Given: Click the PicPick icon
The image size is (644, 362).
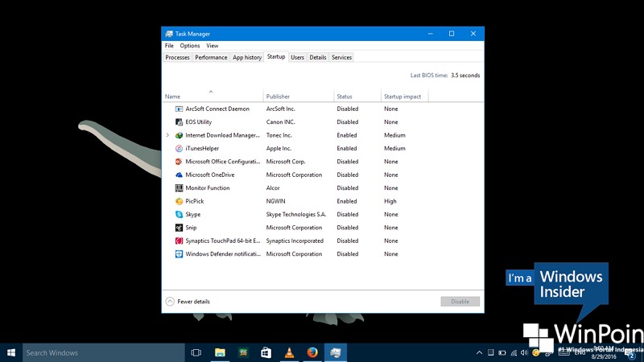Looking at the screenshot, I should [x=179, y=201].
